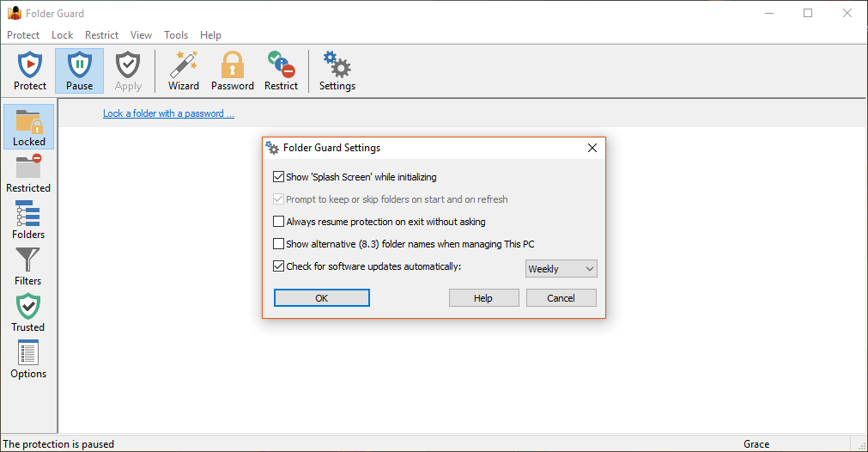Open the Filters funnel view
Image resolution: width=868 pixels, height=452 pixels.
tap(28, 266)
